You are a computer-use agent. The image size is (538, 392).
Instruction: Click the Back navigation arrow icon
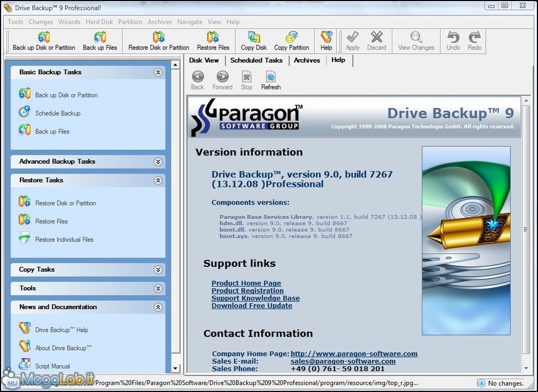(197, 77)
